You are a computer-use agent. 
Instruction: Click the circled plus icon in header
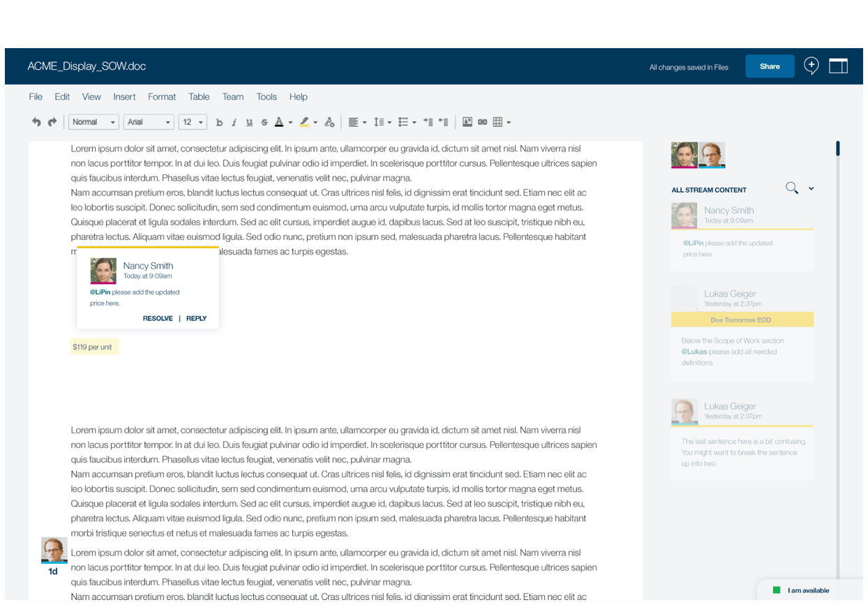[811, 66]
